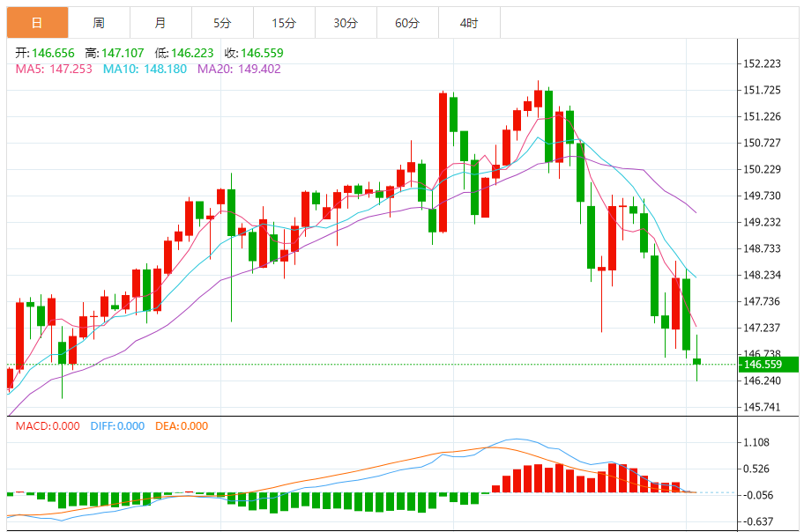Click the 开:146.656 open price value
Screen dimensions: 804x532
click(x=45, y=53)
